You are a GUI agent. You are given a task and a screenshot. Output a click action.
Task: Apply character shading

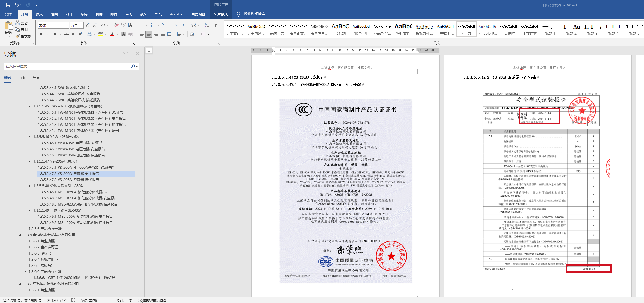point(124,34)
